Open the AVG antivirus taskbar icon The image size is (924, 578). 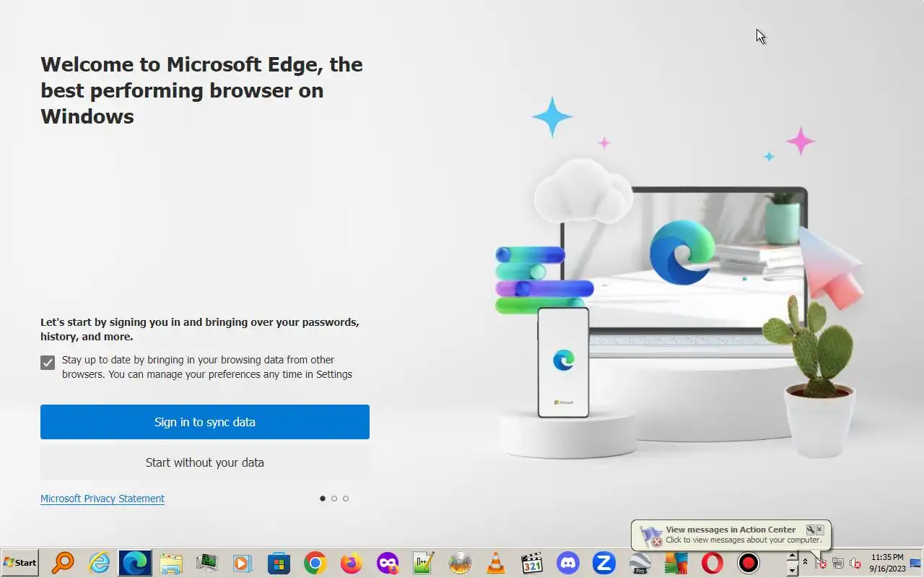[676, 563]
